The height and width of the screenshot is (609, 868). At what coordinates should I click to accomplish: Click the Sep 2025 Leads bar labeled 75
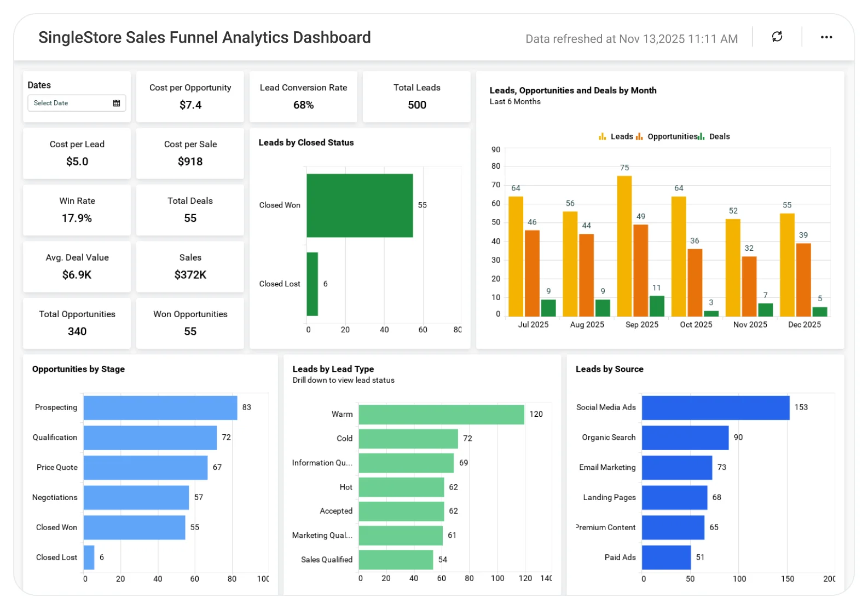pyautogui.click(x=624, y=246)
